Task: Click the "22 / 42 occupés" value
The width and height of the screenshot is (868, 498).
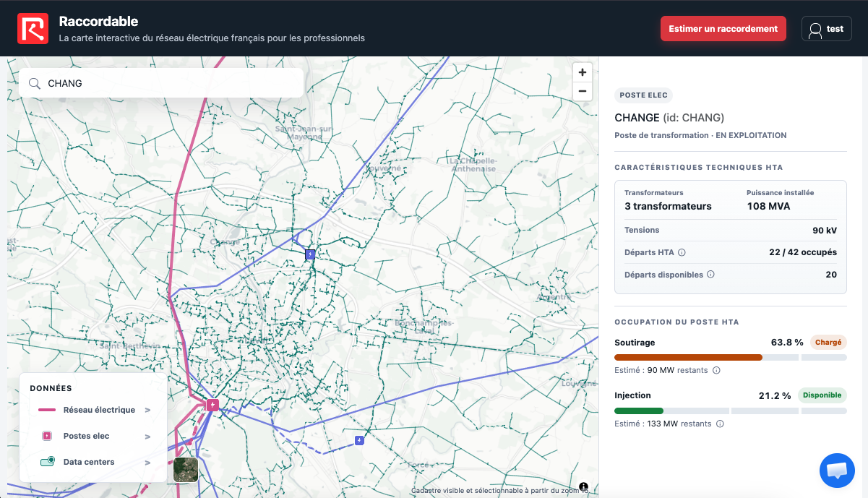Action: [x=803, y=252]
